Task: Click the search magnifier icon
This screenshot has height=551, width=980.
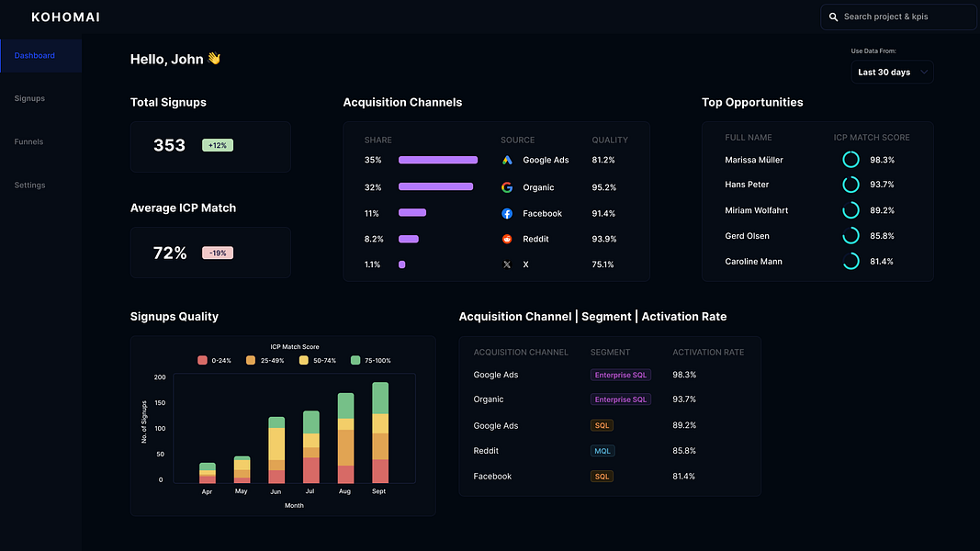Action: pos(833,17)
